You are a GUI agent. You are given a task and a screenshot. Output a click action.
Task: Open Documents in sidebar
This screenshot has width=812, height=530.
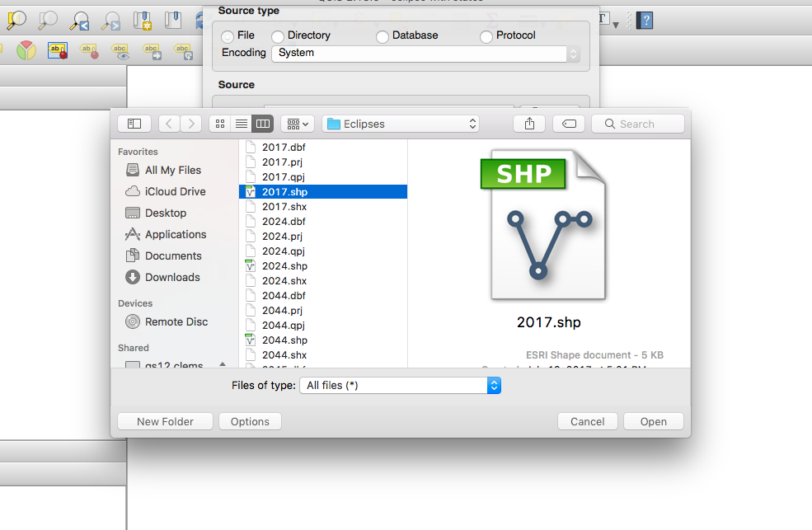[173, 256]
